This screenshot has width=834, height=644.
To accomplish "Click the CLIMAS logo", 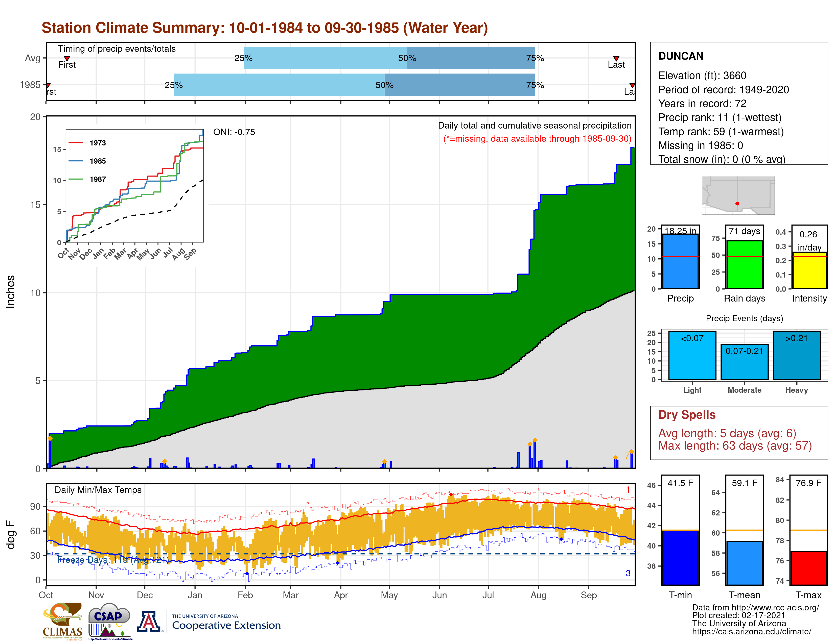I will click(62, 621).
